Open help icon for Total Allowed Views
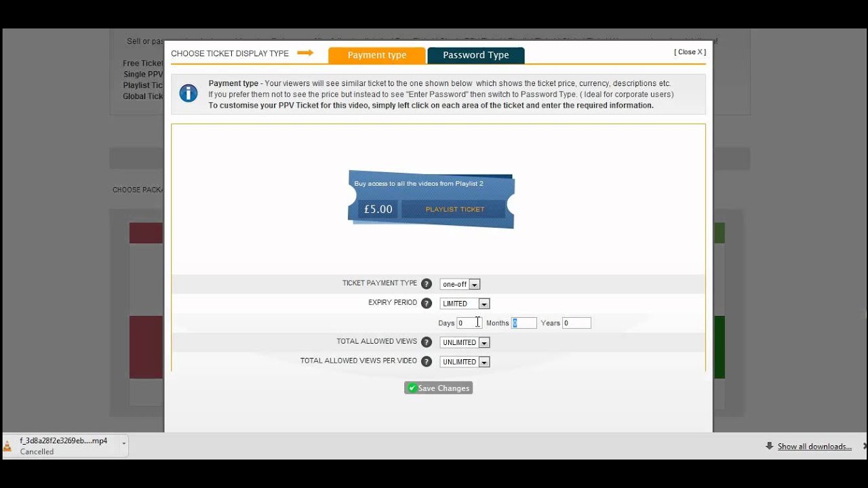The height and width of the screenshot is (488, 868). pyautogui.click(x=427, y=342)
